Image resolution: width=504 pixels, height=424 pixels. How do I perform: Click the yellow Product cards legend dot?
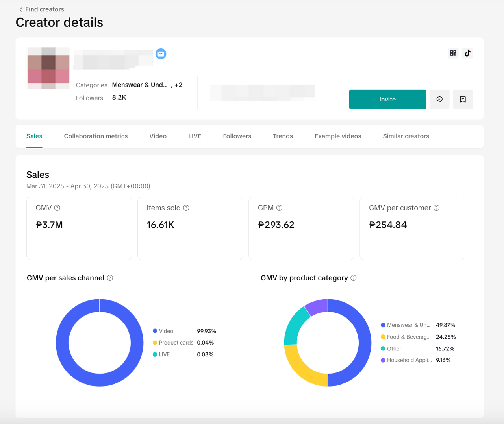(155, 343)
